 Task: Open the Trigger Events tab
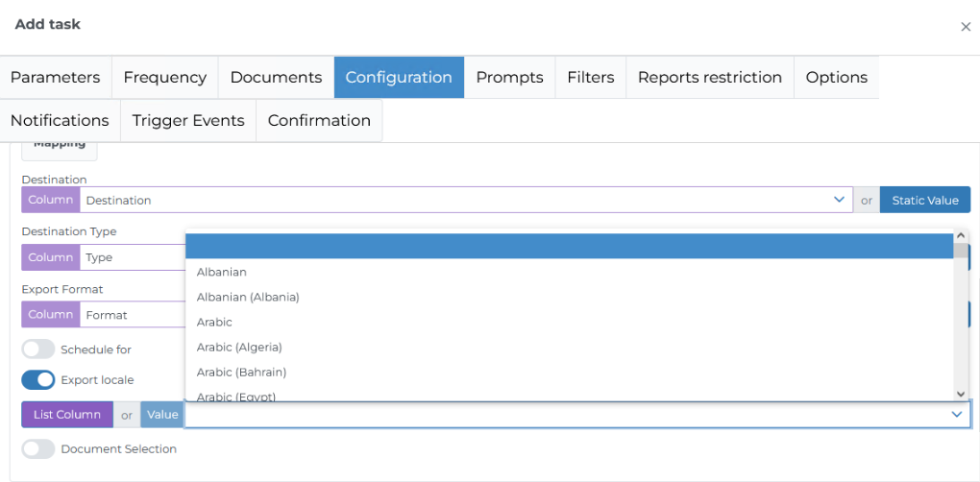pos(188,121)
